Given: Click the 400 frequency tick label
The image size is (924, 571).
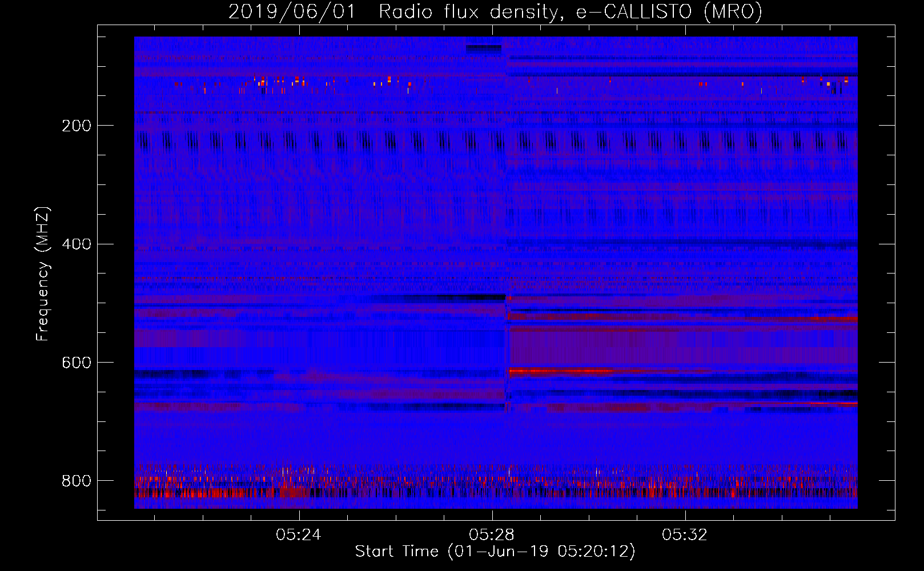Looking at the screenshot, I should click(x=77, y=244).
